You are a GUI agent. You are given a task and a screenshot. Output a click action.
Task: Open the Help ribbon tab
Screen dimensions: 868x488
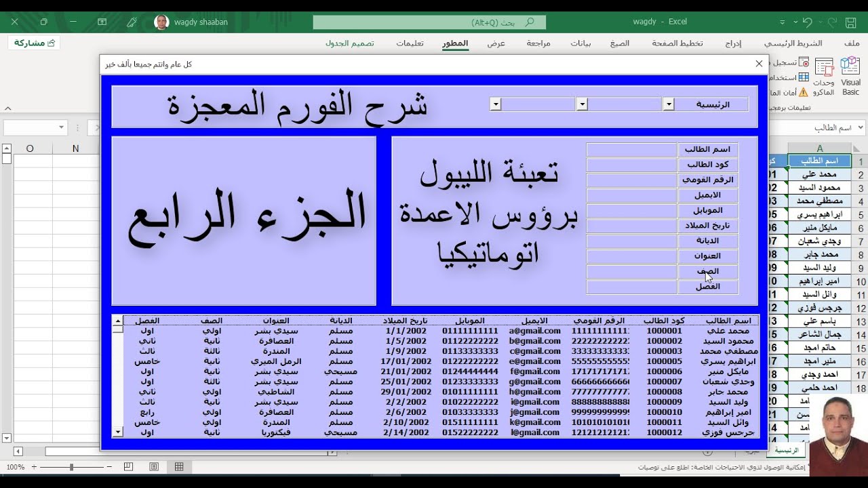(x=410, y=43)
